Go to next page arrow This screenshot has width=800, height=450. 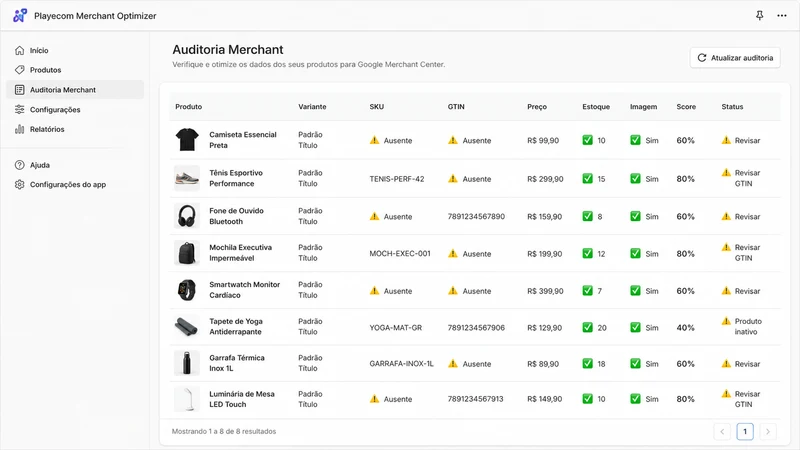(768, 432)
